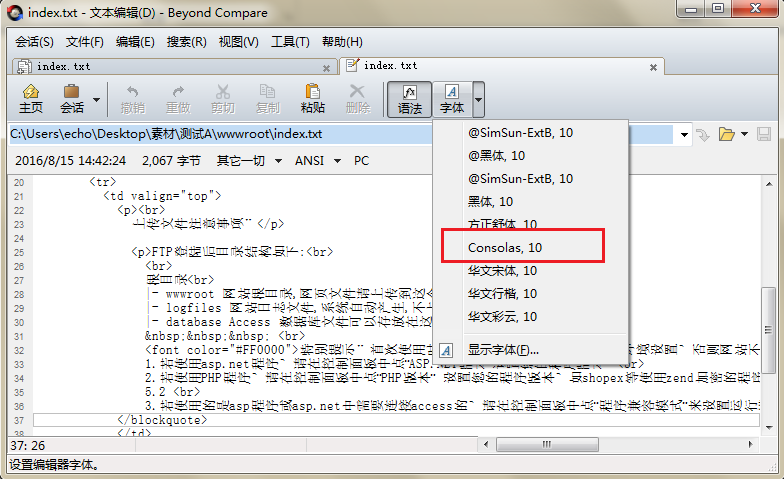This screenshot has width=784, height=479.
Task: Click the open file folder icon
Action: tap(726, 134)
